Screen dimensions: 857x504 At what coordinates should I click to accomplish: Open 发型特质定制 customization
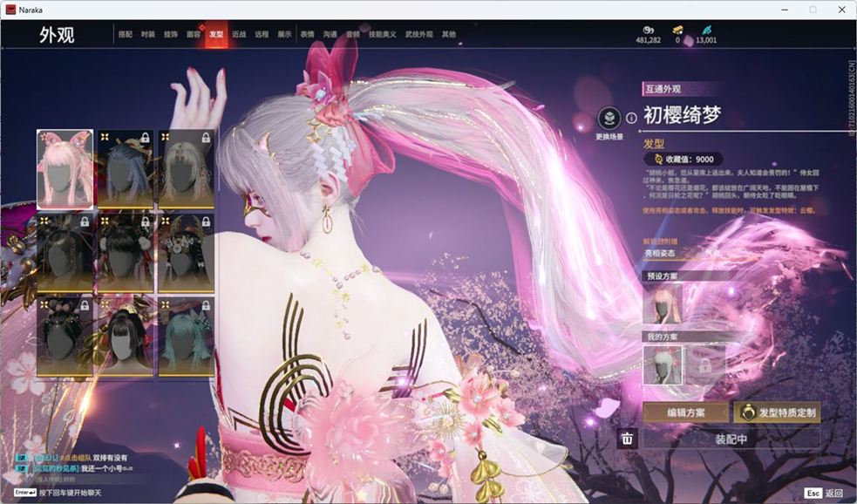pyautogui.click(x=777, y=412)
